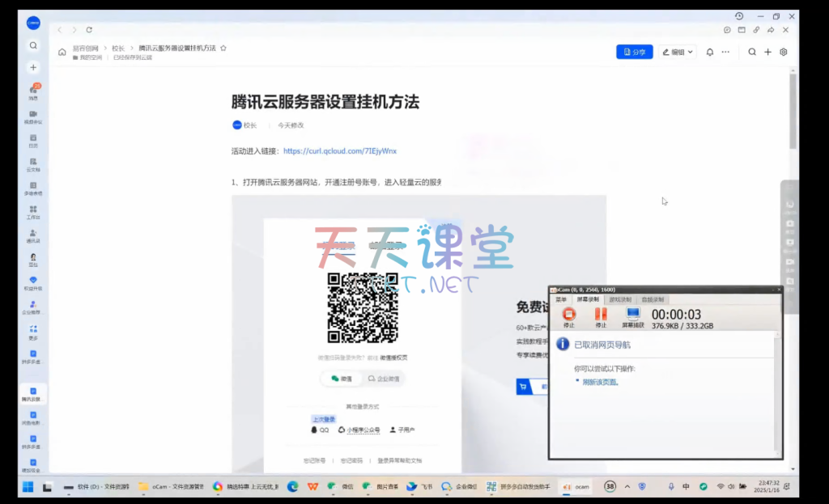Click the notification bell icon
Screen dimensions: 829x504
coord(710,52)
